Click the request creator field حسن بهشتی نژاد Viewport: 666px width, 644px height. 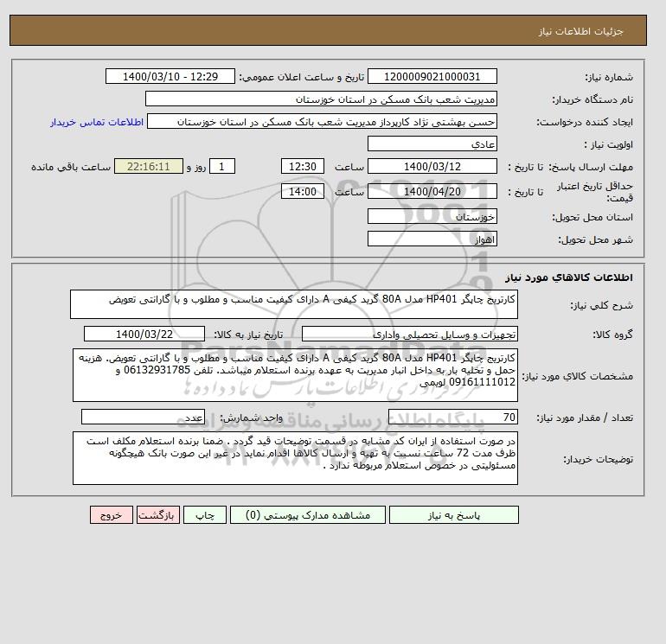coord(322,121)
